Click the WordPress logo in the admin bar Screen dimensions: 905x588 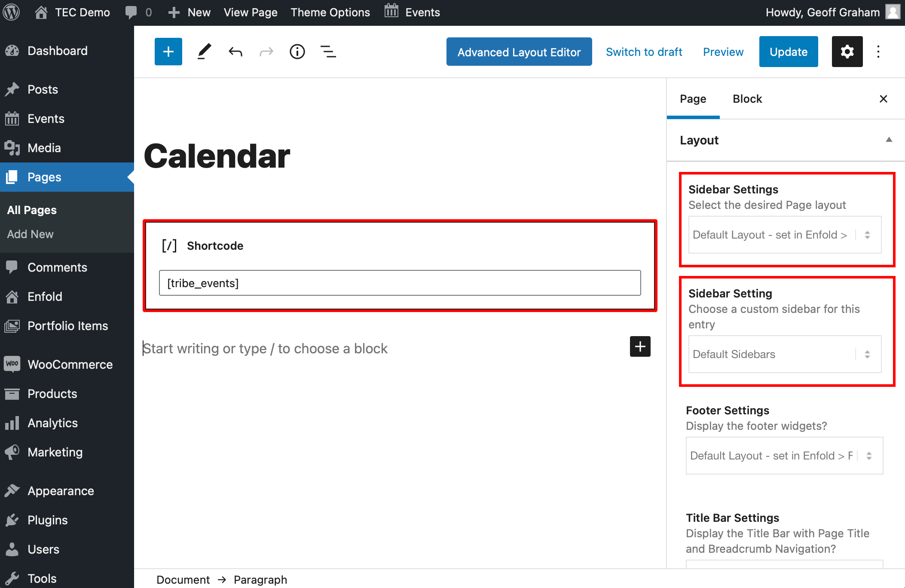(11, 12)
